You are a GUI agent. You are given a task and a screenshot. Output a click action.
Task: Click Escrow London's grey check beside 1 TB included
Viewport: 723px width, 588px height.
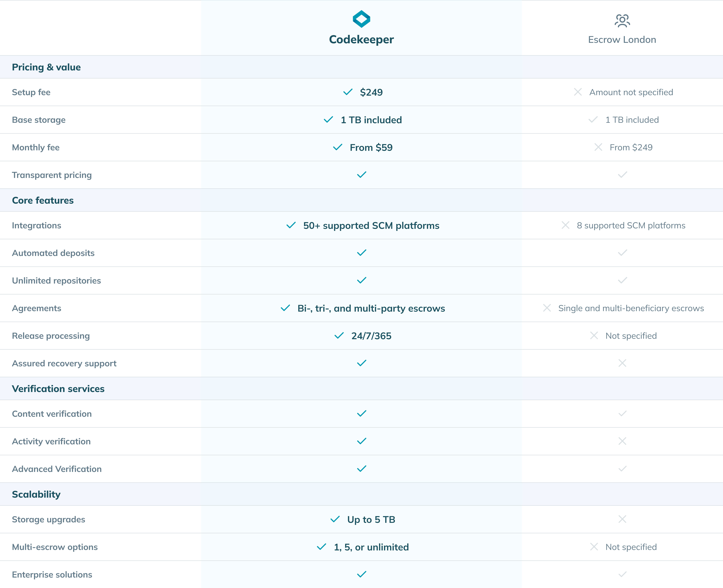tap(593, 120)
